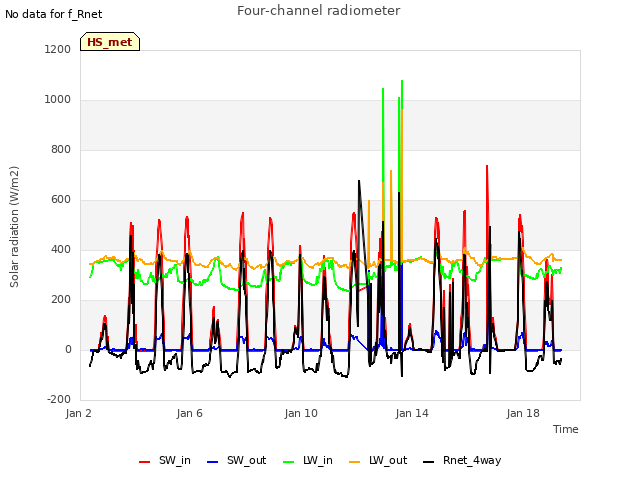
Task: Click the 1000 y-axis label
Action: click(58, 99)
